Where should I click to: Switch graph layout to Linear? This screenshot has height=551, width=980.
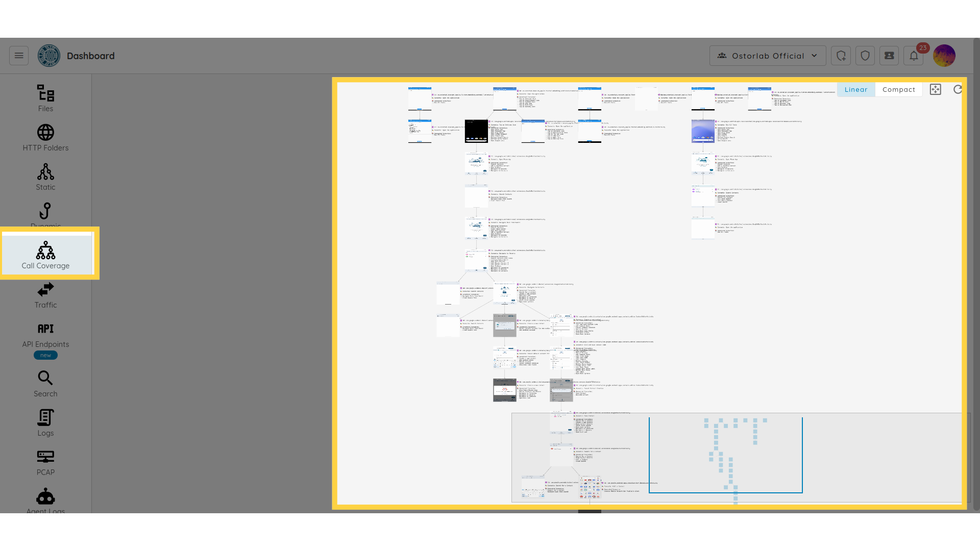tap(855, 89)
